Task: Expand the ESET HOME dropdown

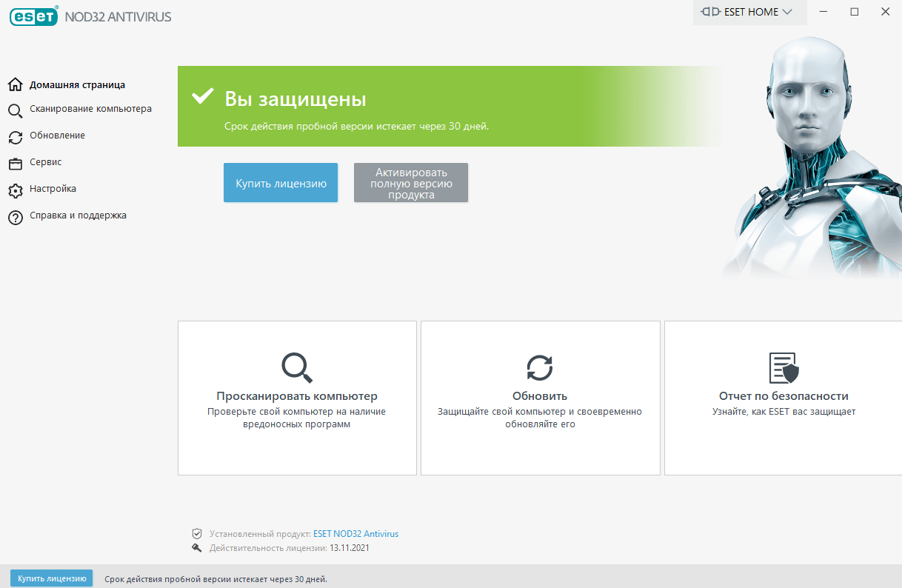Action: point(749,13)
